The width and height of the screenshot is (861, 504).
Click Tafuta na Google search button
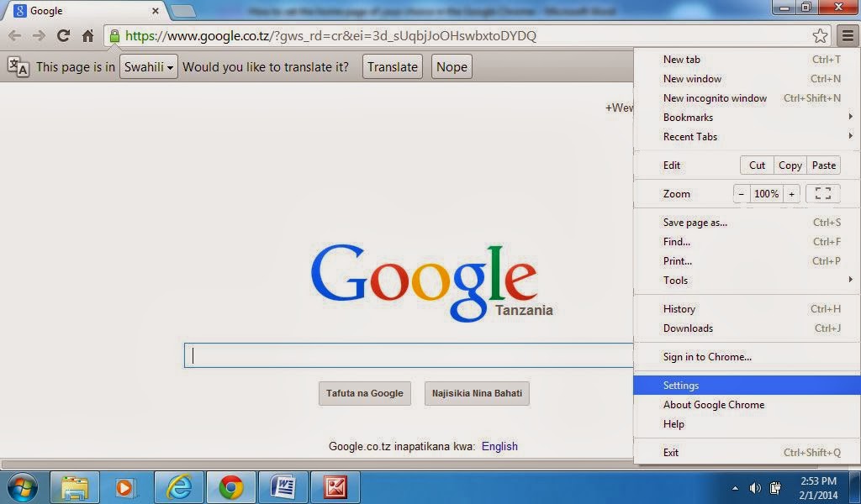[365, 393]
